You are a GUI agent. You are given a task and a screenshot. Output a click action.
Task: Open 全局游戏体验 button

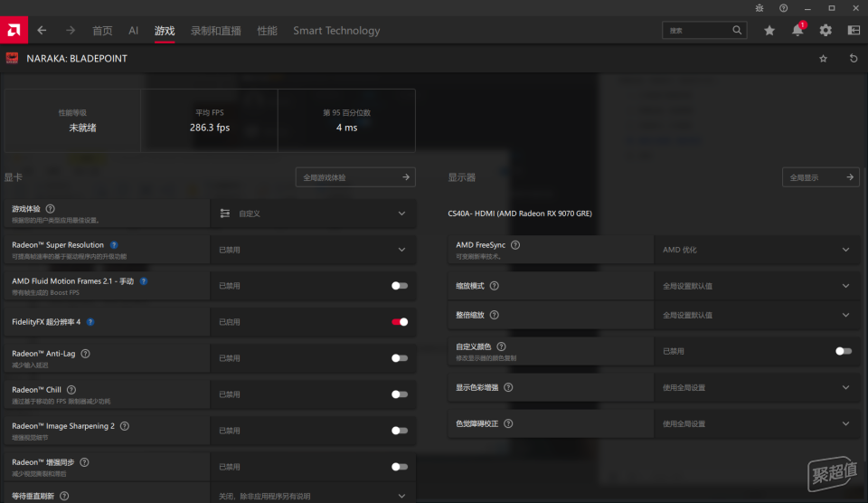(355, 177)
